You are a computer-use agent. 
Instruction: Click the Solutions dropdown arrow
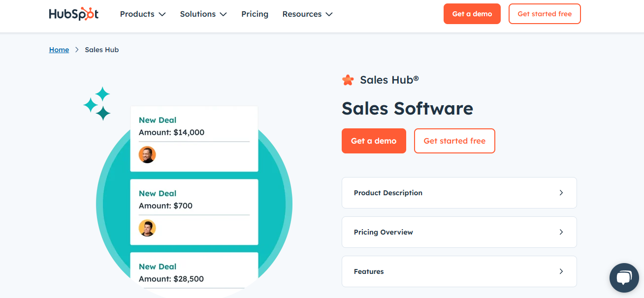[223, 14]
